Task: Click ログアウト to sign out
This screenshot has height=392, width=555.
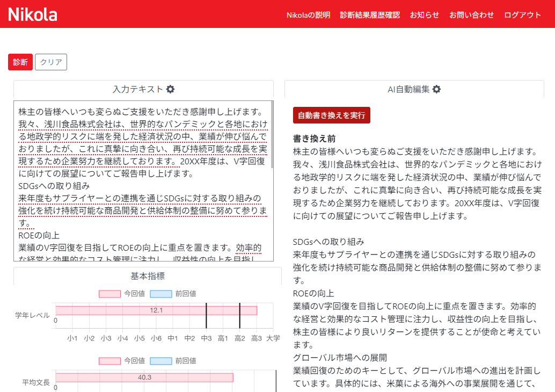Action: click(x=522, y=15)
